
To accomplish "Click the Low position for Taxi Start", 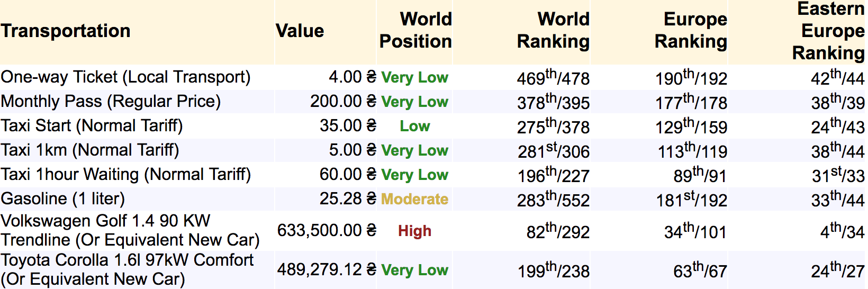I will point(415,127).
